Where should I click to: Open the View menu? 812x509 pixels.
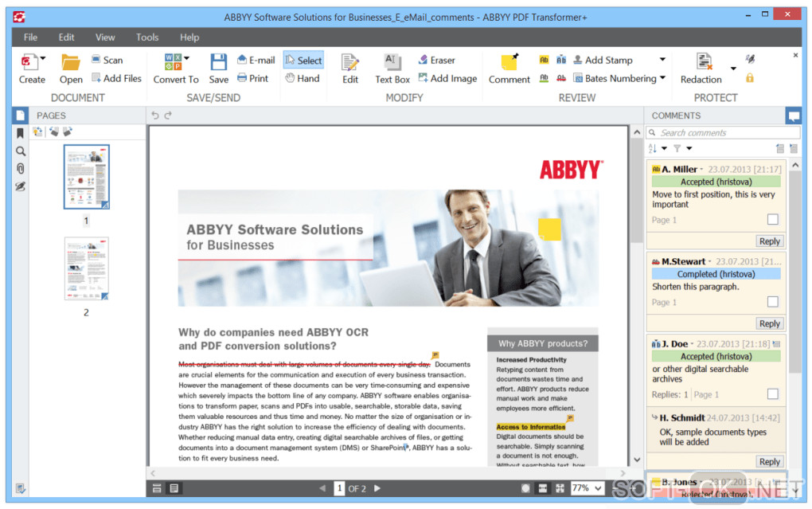105,37
